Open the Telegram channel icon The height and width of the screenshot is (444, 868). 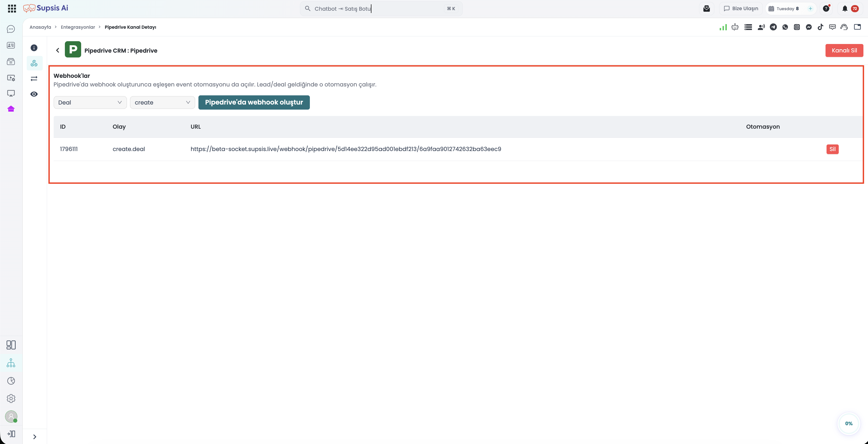[773, 27]
